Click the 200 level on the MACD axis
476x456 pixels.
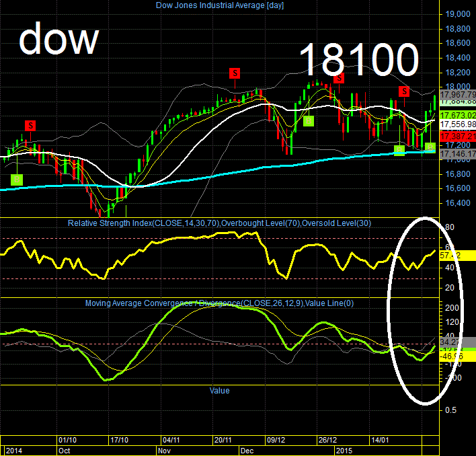(x=452, y=308)
